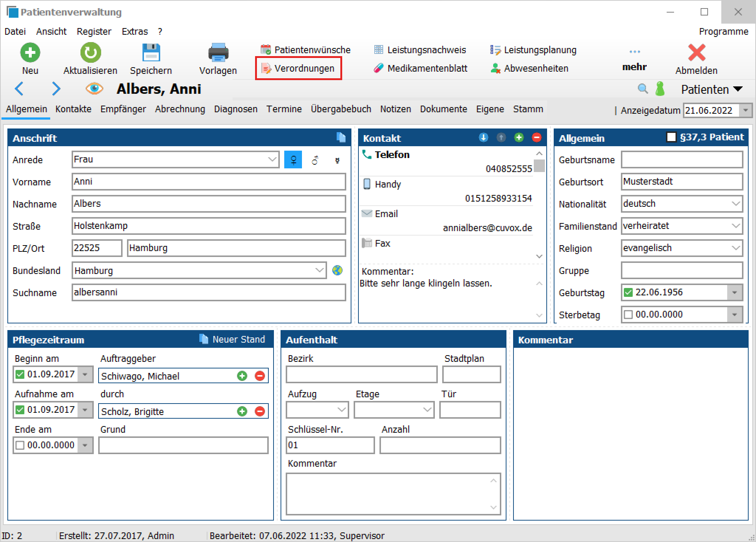Toggle the Ende am checkbox
The width and height of the screenshot is (756, 542).
pyautogui.click(x=20, y=445)
